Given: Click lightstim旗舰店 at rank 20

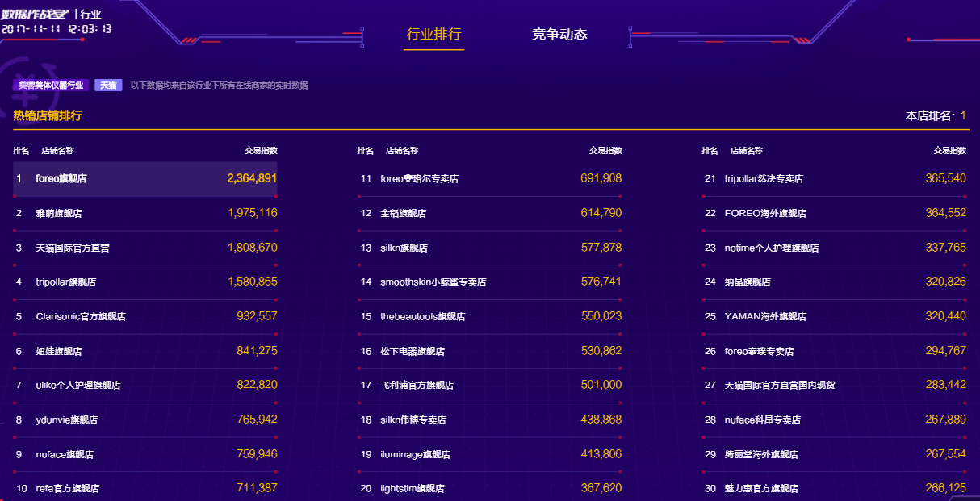Looking at the screenshot, I should [x=413, y=489].
